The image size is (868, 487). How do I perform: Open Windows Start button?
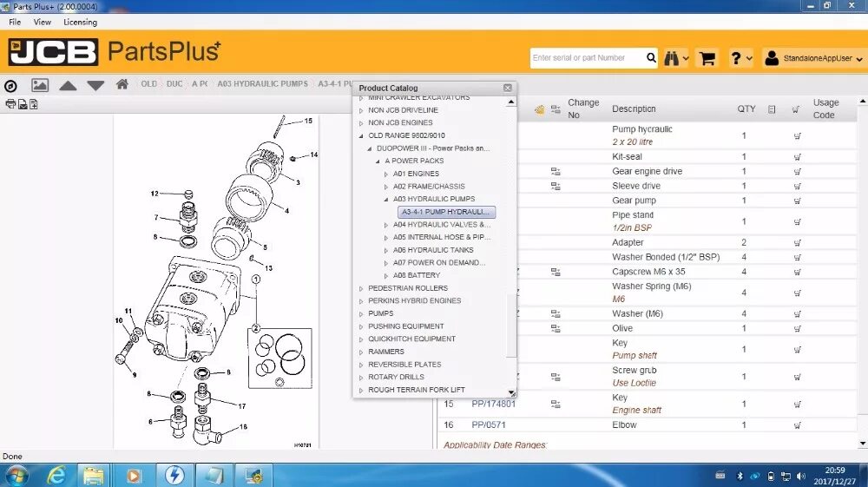click(15, 476)
